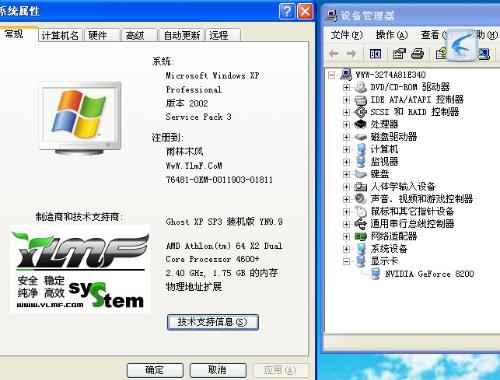Click the 网络适配器 network card icon
500x380 pixels.
360,236
